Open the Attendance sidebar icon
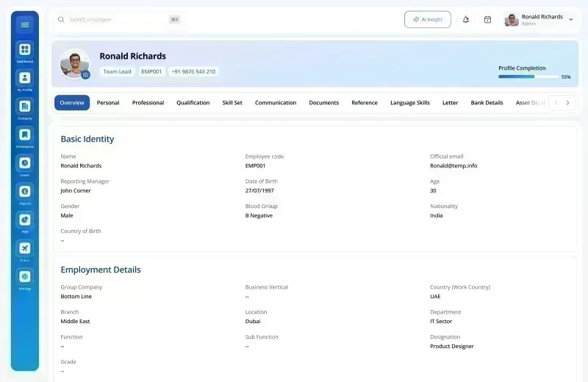This screenshot has height=382, width=588. coord(25,134)
